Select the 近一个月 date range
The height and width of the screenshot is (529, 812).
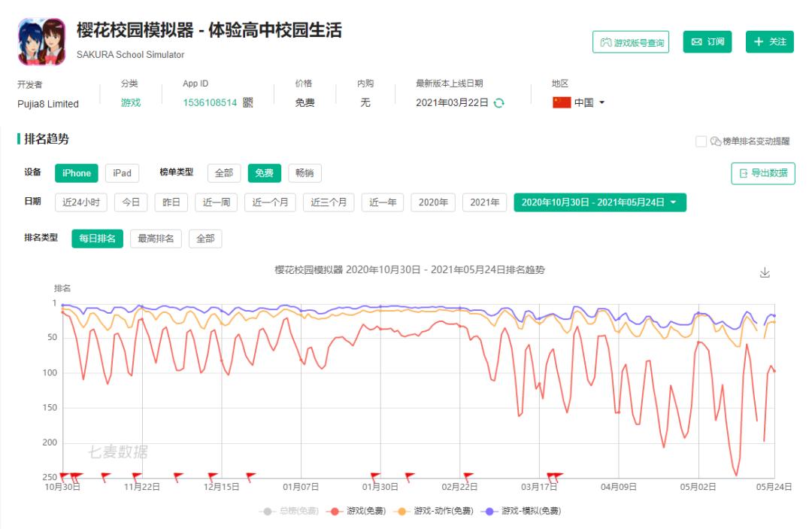(x=270, y=202)
